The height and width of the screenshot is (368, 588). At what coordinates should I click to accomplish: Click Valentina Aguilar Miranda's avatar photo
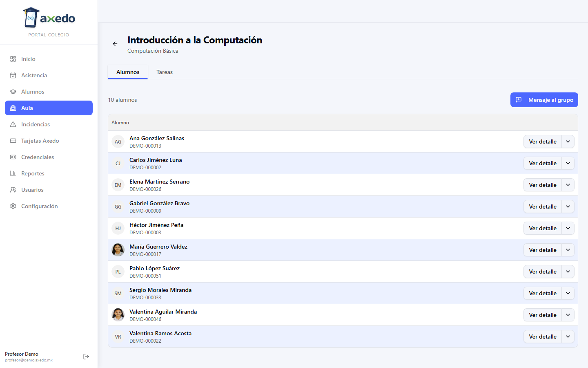pyautogui.click(x=118, y=315)
